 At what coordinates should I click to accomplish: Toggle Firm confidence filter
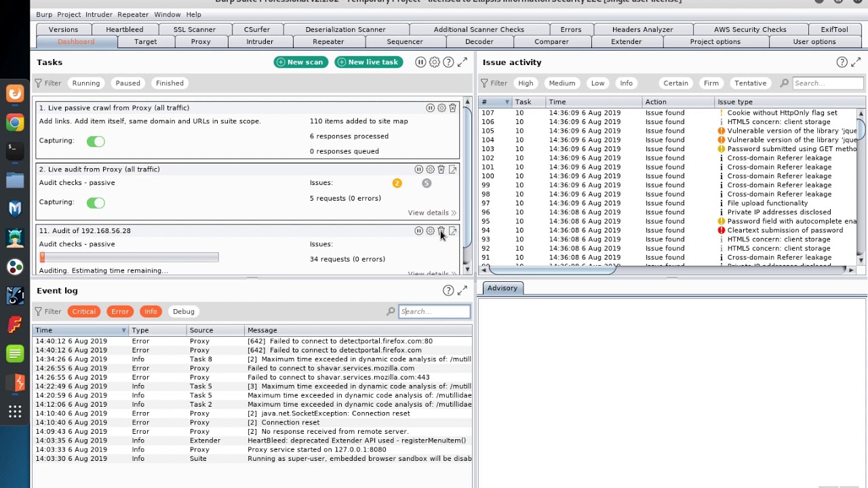pos(711,83)
